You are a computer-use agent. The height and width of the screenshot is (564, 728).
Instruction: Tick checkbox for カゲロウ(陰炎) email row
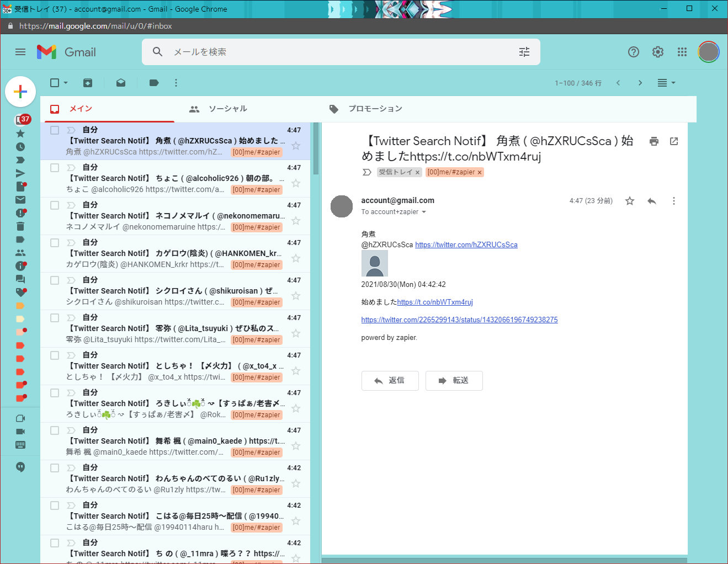pos(55,243)
